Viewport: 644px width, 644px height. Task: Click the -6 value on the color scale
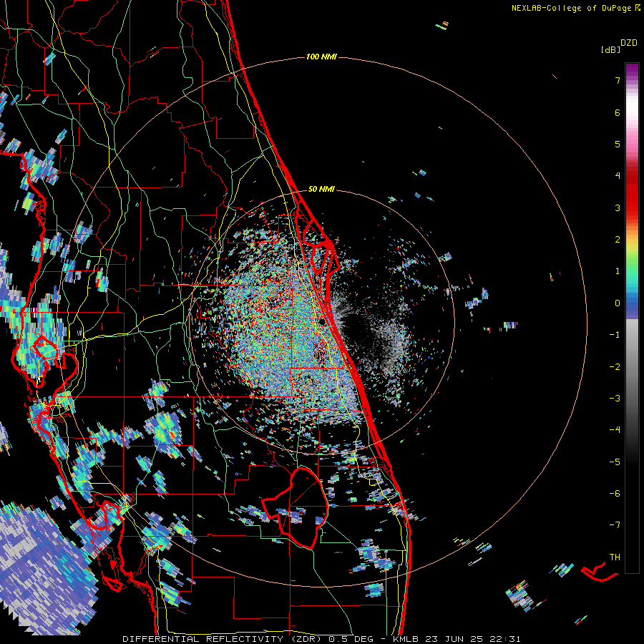(x=615, y=494)
